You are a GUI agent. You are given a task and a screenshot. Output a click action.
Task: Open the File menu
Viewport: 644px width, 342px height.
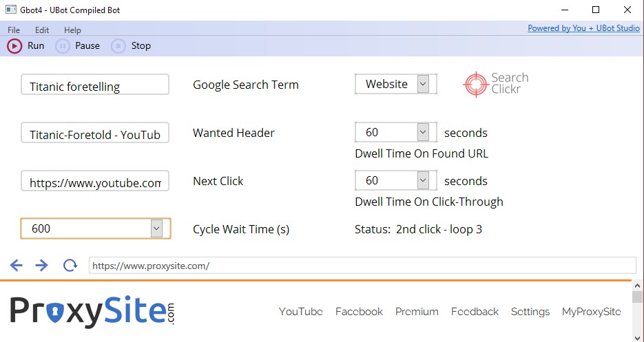[14, 30]
